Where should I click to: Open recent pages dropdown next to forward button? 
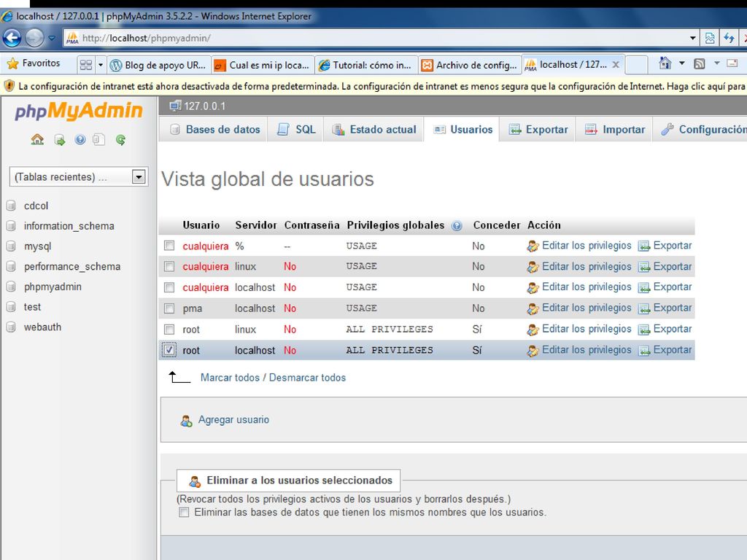point(52,38)
